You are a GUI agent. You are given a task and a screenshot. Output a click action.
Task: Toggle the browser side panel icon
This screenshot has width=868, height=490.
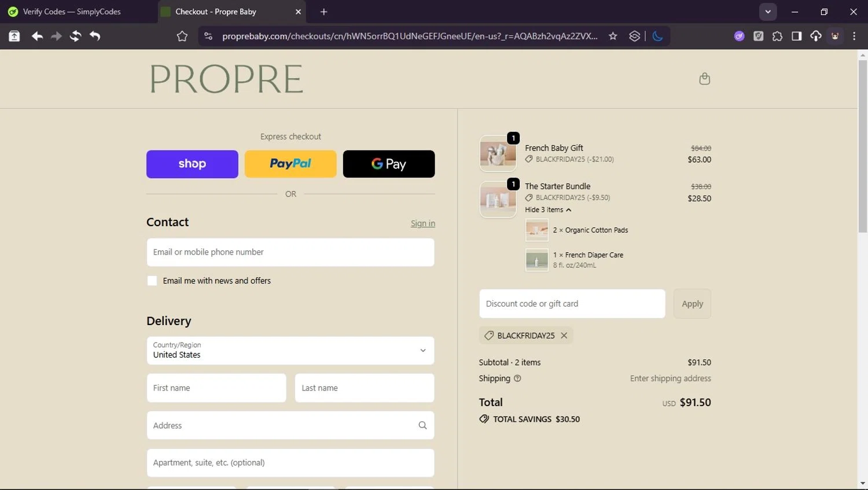(x=796, y=36)
